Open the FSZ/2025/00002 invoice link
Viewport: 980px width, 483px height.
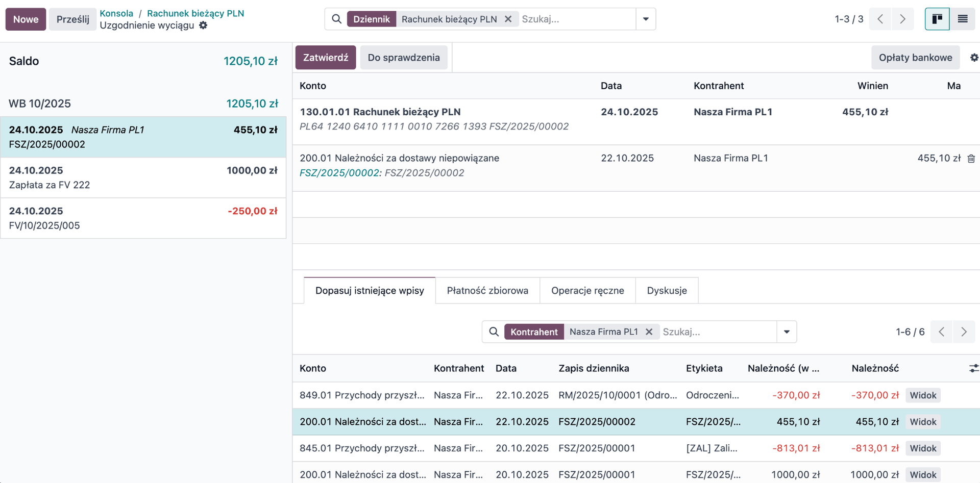(339, 173)
